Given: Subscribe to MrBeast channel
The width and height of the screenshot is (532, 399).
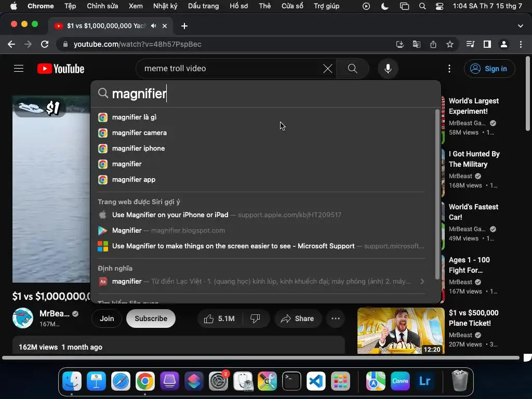Looking at the screenshot, I should [151, 318].
